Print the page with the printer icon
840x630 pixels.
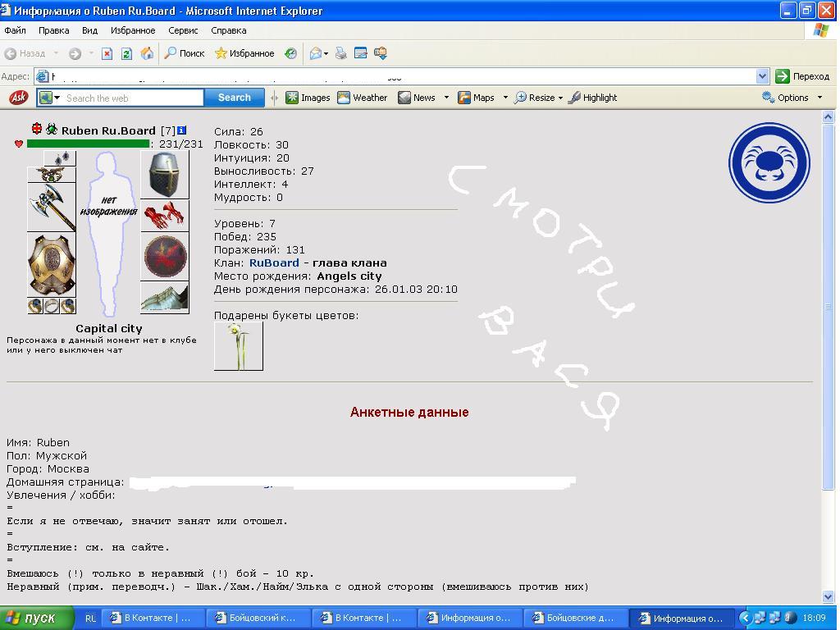click(340, 53)
